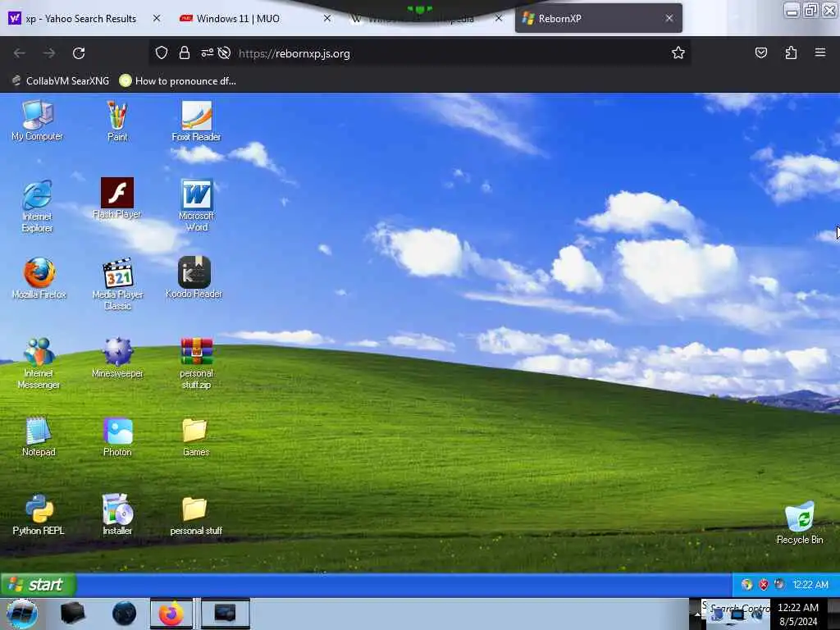
Task: Switch to xp - Yahoo Search Results tab
Action: point(80,19)
